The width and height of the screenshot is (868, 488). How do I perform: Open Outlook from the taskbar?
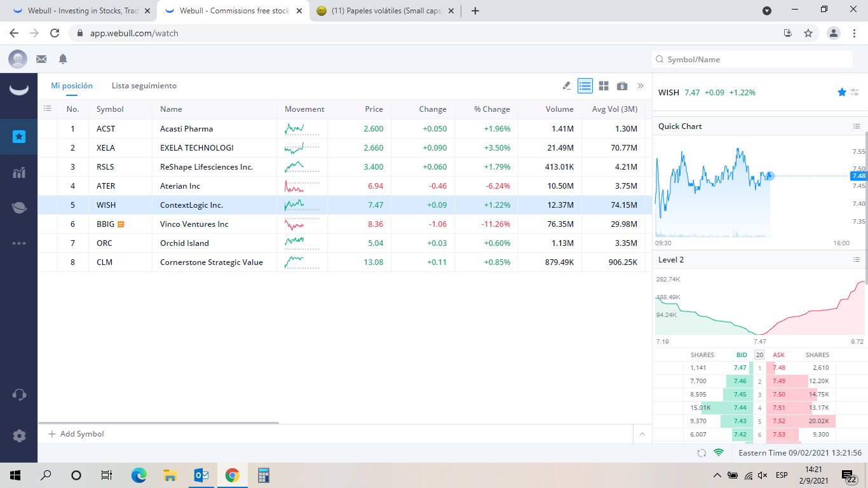point(201,475)
